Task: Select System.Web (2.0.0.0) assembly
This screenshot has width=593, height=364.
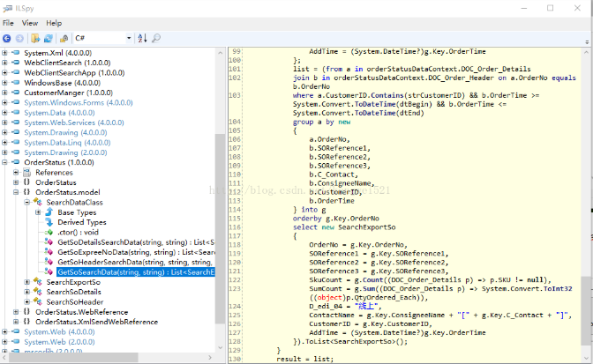Action: coord(59,342)
